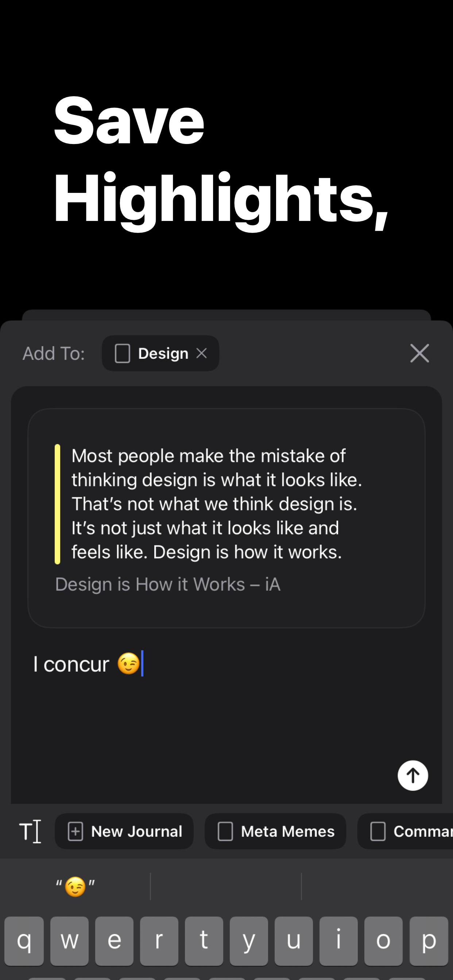Tap the Design journal icon
This screenshot has width=453, height=980.
click(x=123, y=353)
